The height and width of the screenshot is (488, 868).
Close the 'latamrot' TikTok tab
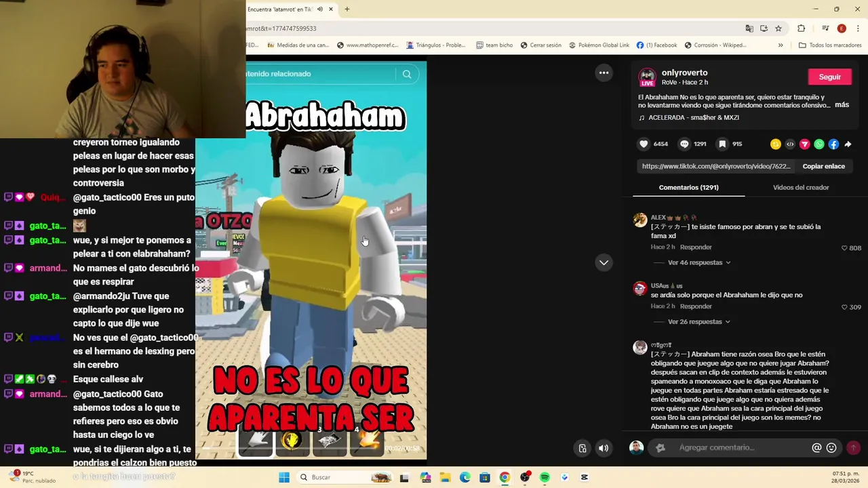(331, 9)
